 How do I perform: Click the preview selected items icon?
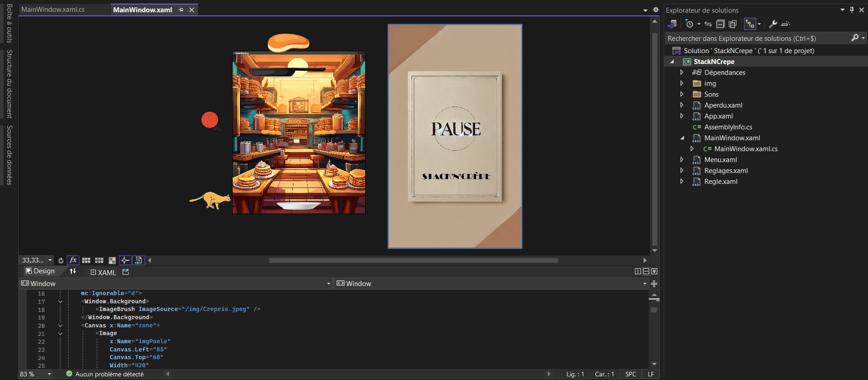coord(786,24)
